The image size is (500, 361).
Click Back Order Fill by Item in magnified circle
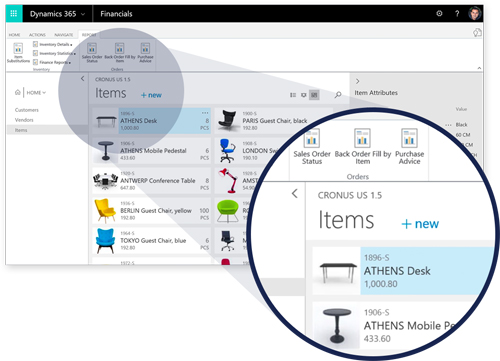pyautogui.click(x=363, y=147)
